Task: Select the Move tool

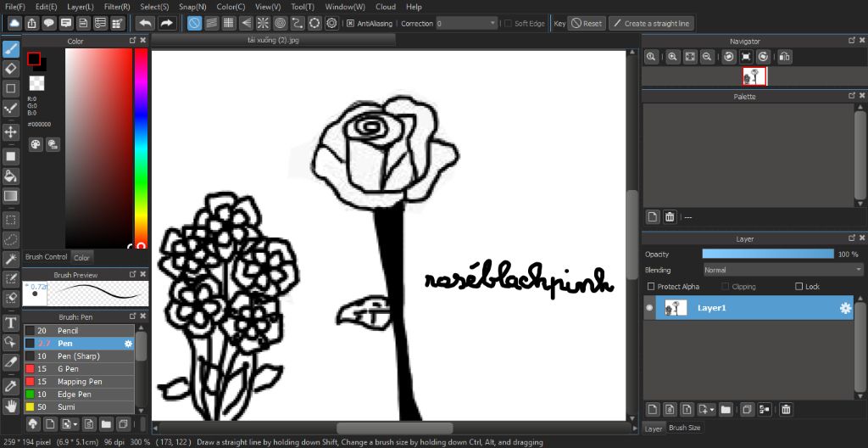Action: [10, 132]
